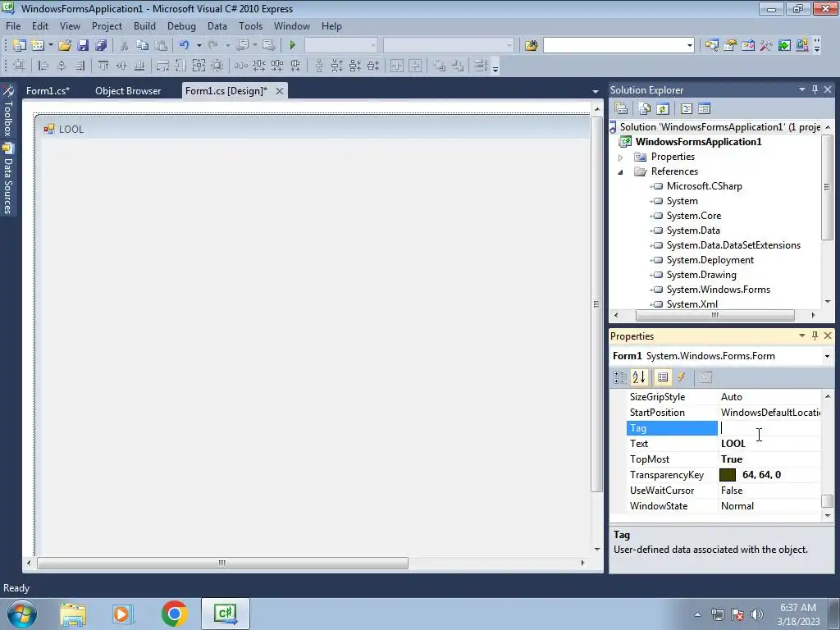Image resolution: width=840 pixels, height=630 pixels.
Task: Pin the Solution Explorer panel
Action: [x=815, y=89]
